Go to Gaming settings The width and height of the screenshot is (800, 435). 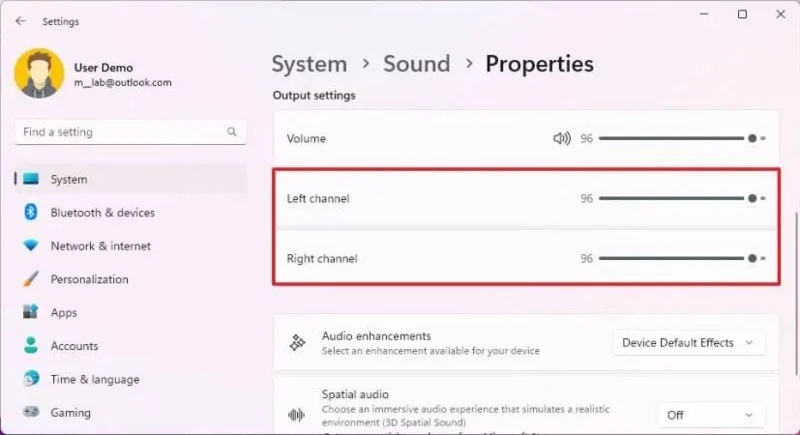coord(131,413)
